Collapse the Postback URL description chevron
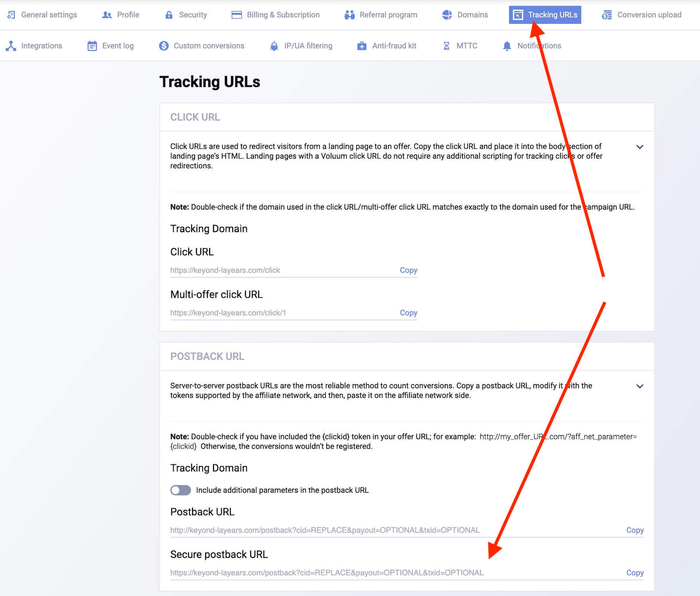Viewport: 700px width, 596px height. (640, 386)
